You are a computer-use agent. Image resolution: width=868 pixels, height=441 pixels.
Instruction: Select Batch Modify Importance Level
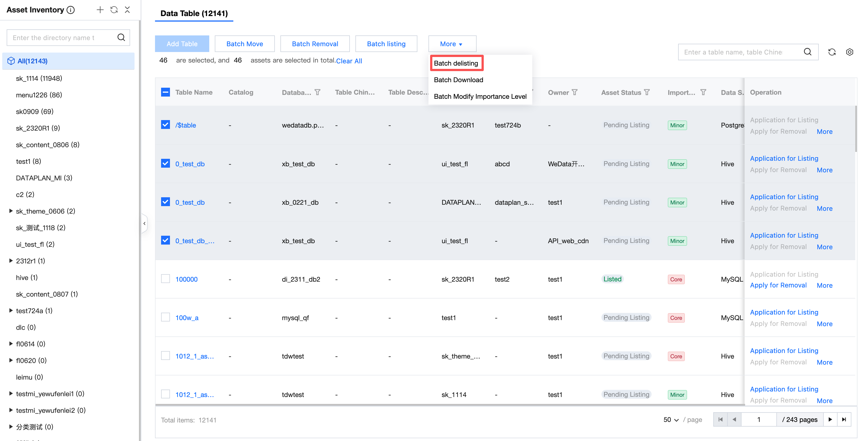tap(480, 96)
